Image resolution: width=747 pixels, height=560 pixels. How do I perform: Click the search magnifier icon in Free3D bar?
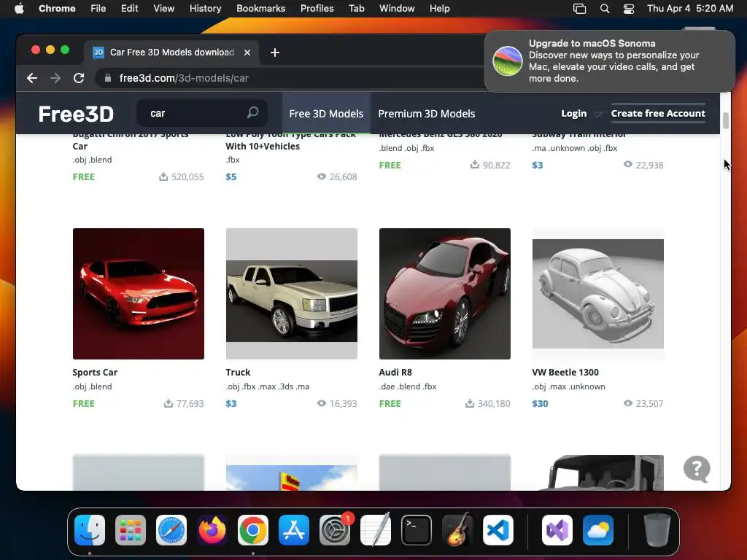point(252,112)
